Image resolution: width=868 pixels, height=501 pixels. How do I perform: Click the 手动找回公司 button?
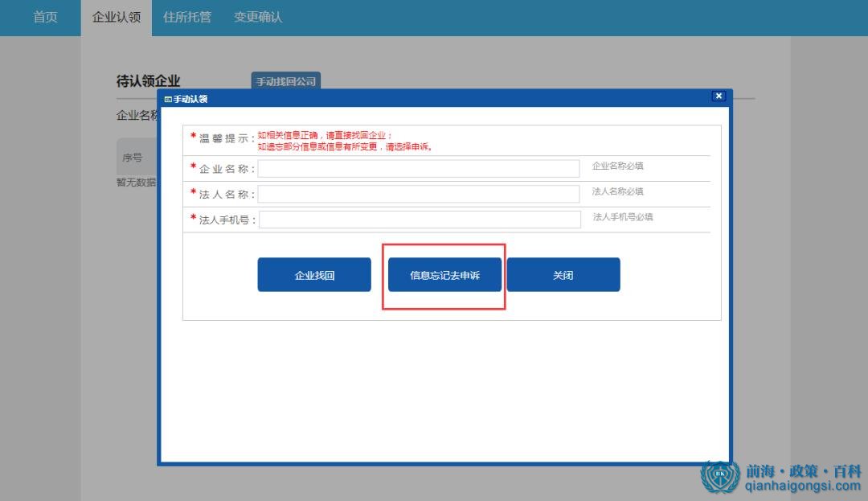(285, 81)
